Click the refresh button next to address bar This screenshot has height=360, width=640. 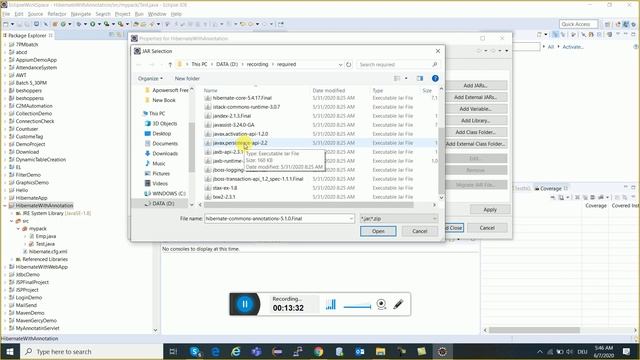[x=348, y=64]
